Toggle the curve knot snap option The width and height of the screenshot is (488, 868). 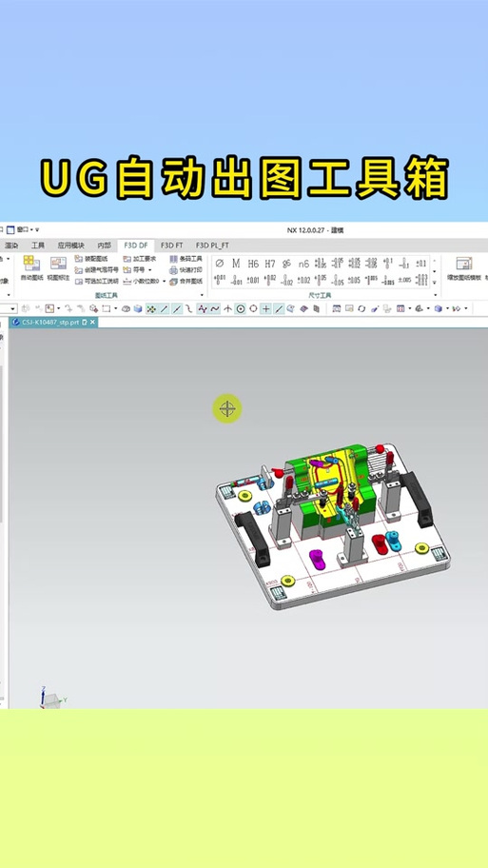click(203, 309)
